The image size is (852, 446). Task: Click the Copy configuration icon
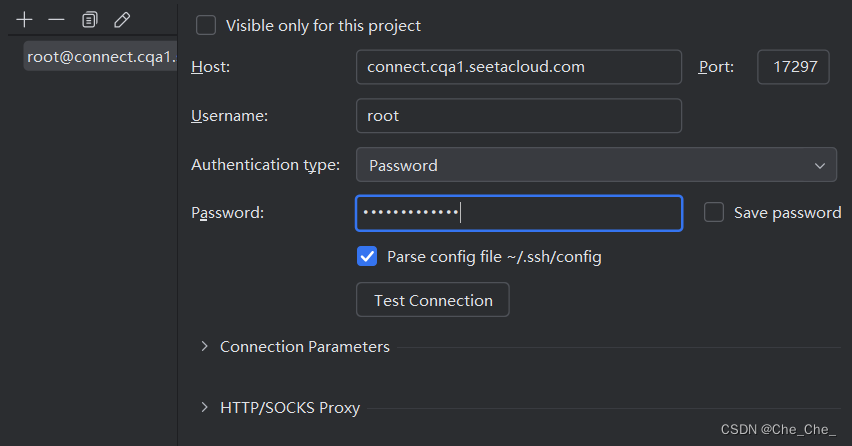pos(90,19)
